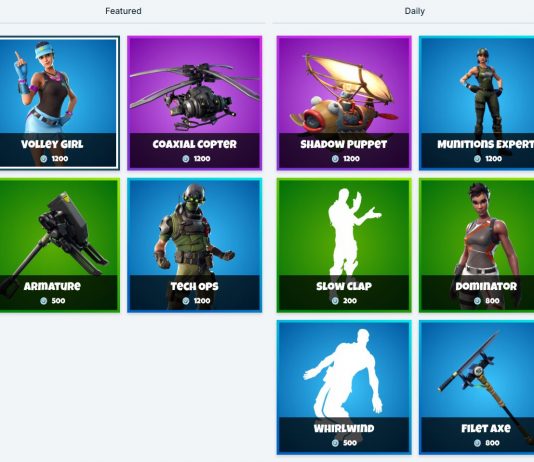Open the Armature pickaxe item
The width and height of the screenshot is (534, 462).
click(59, 245)
